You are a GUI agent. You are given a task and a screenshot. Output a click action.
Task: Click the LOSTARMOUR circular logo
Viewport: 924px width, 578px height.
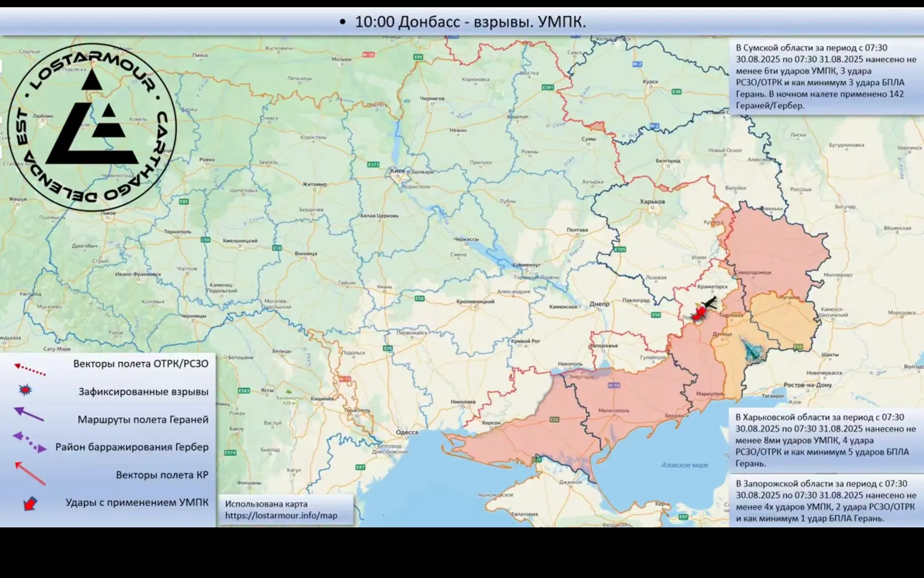tap(92, 127)
